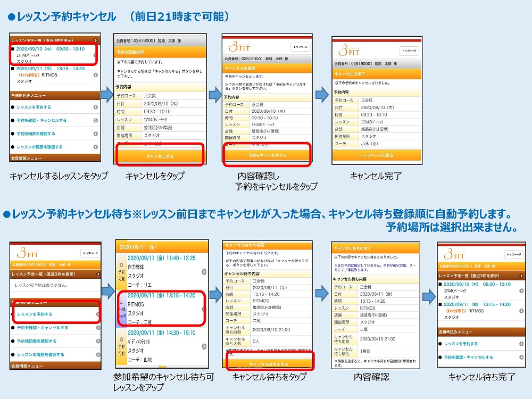The height and width of the screenshot is (399, 532).
Task: Open 2020/09/10 09:30 - 10:10 lesson, cancel flow's first screen
Action: (x=54, y=55)
